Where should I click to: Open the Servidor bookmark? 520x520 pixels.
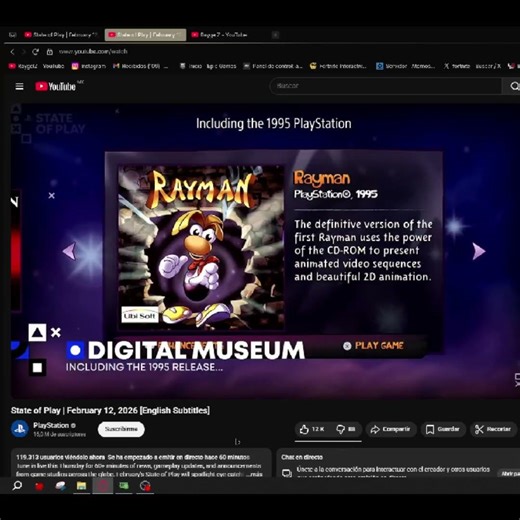[x=405, y=66]
